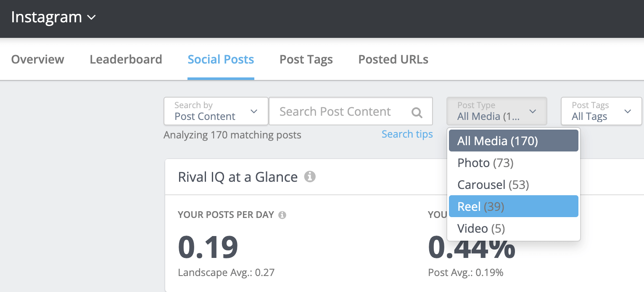Click the info icon beside Rival IQ at a Glance
Viewport: 644px width, 292px height.
[310, 177]
